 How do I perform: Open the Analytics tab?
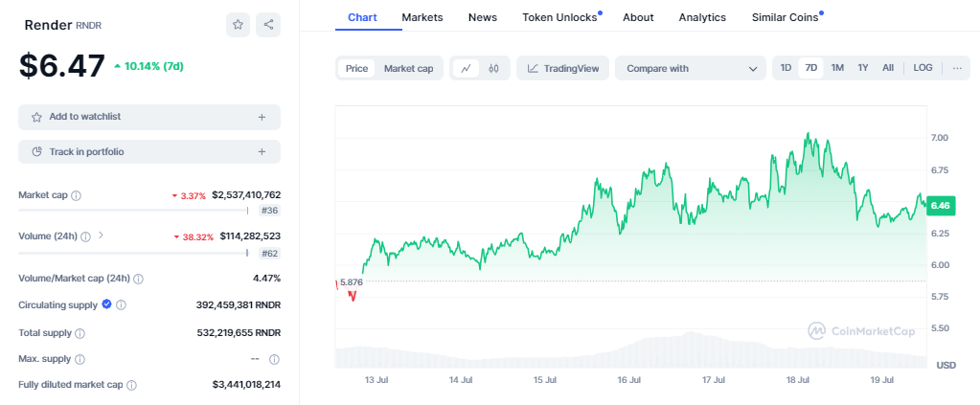(x=702, y=17)
